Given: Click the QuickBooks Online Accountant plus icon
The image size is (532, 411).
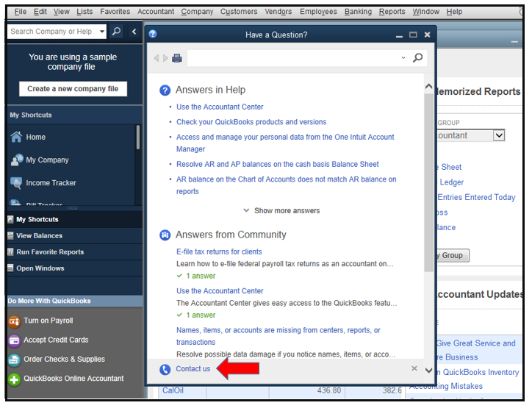Looking at the screenshot, I should (14, 379).
